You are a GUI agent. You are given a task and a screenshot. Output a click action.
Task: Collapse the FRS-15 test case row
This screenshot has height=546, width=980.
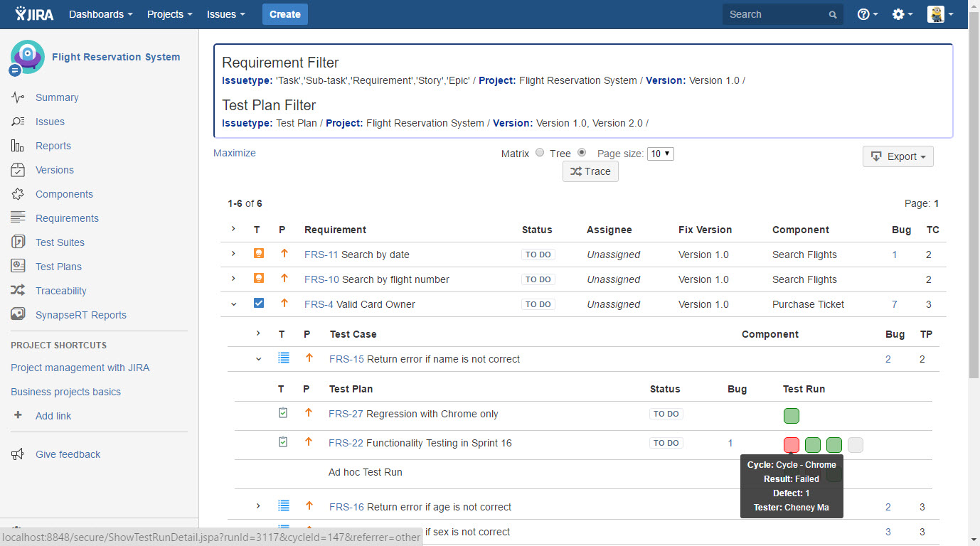point(259,359)
